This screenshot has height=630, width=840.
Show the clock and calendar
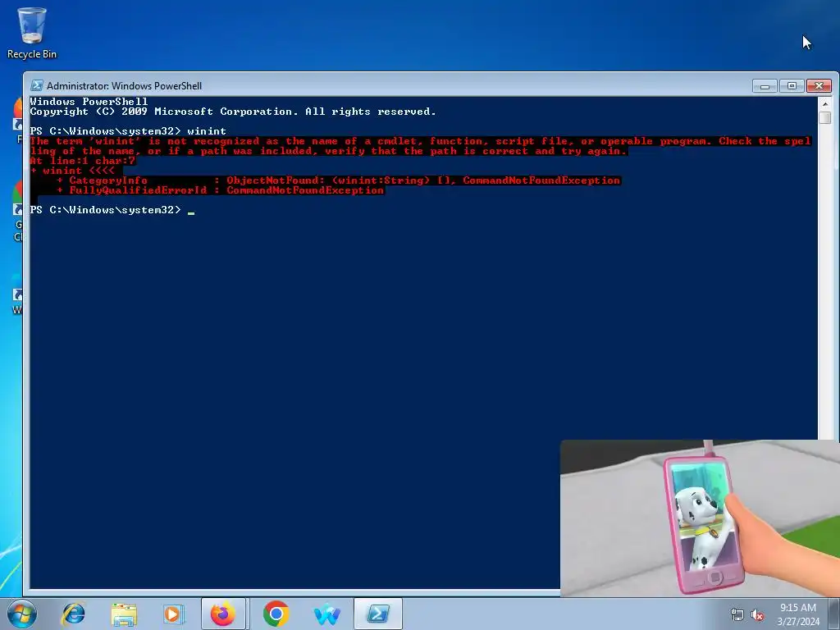(x=798, y=614)
